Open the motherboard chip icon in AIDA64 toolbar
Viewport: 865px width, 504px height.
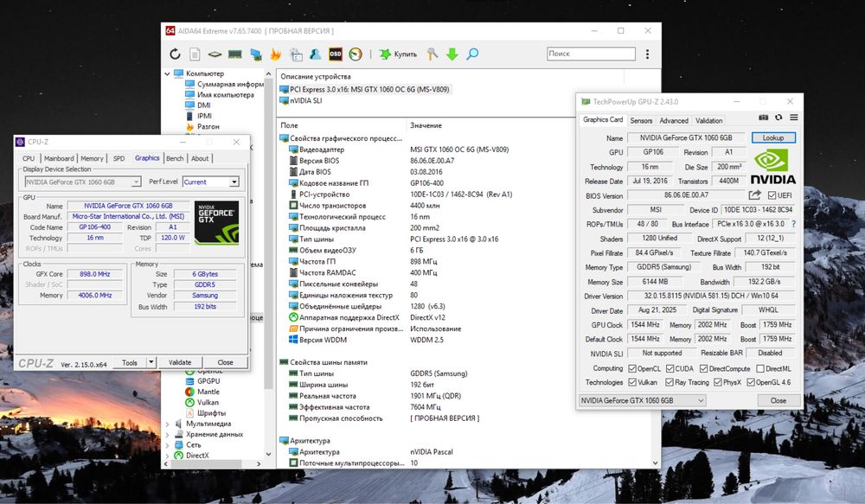pyautogui.click(x=215, y=54)
